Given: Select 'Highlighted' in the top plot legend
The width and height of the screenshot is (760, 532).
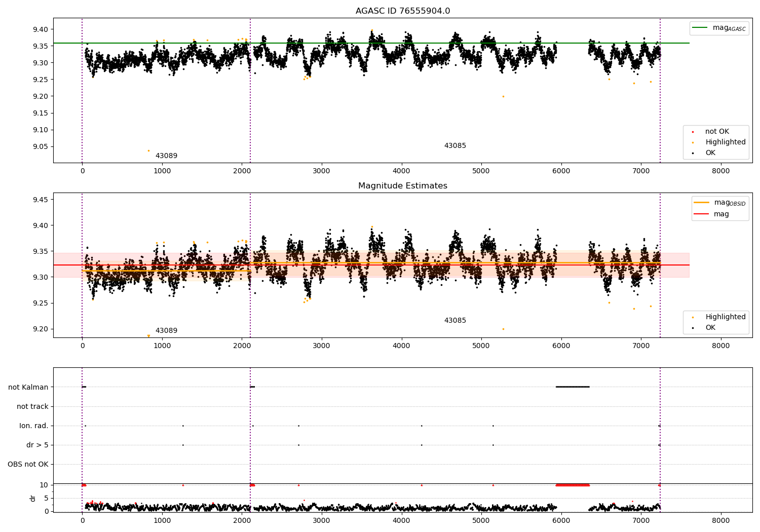Looking at the screenshot, I should click(726, 142).
